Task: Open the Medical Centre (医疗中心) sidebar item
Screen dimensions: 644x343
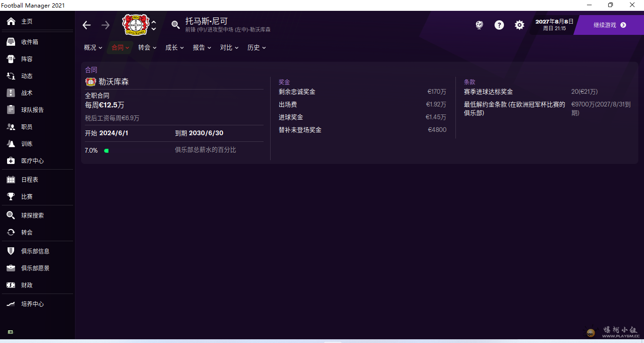Action: pyautogui.click(x=32, y=161)
